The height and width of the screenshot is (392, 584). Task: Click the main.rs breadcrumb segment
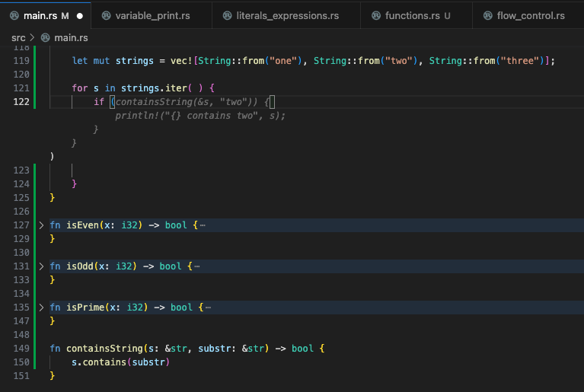click(71, 38)
